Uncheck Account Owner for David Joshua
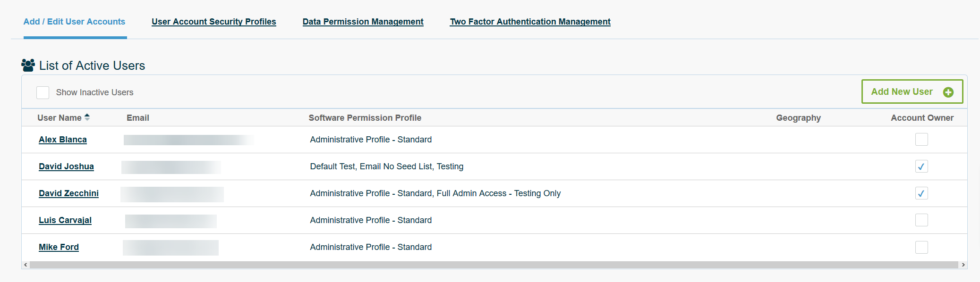Image resolution: width=980 pixels, height=282 pixels. coord(921,166)
